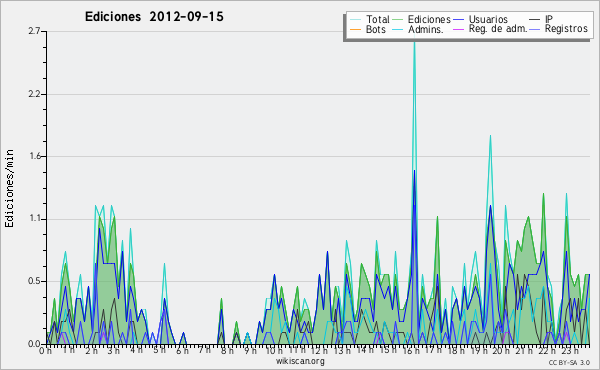This screenshot has height=370, width=600.
Task: Click the 1.6 y-axis value
Action: click(34, 156)
